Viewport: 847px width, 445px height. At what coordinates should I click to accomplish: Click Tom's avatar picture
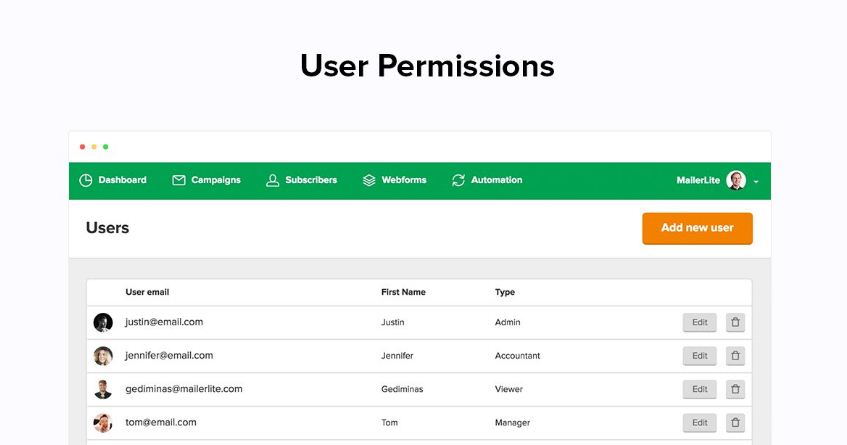click(103, 423)
